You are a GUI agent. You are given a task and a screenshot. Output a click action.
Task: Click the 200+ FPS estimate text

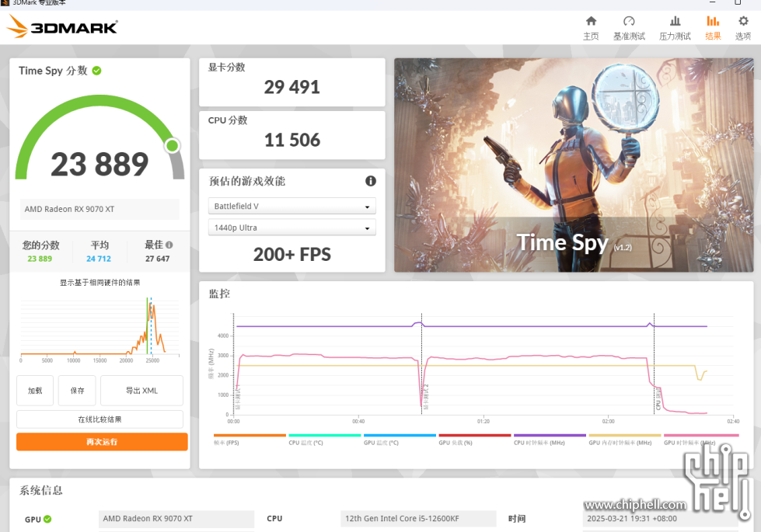pyautogui.click(x=291, y=255)
